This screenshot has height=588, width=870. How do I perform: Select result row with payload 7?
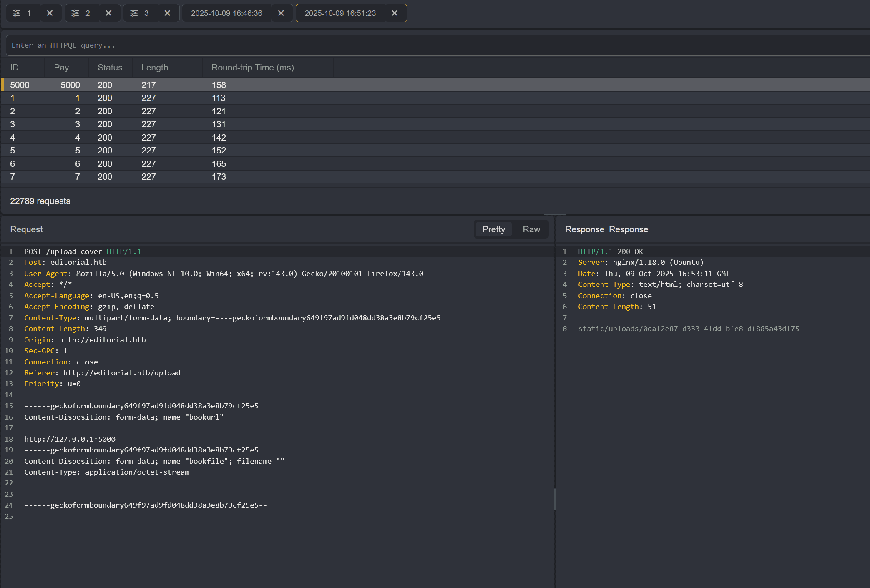[77, 177]
